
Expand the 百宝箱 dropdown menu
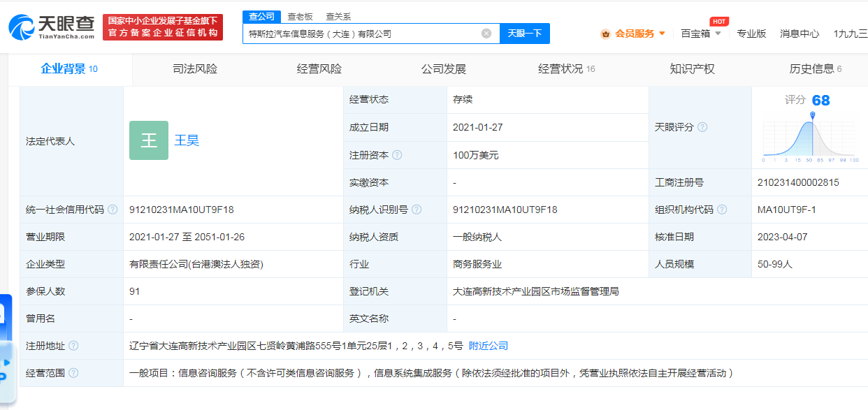click(700, 34)
